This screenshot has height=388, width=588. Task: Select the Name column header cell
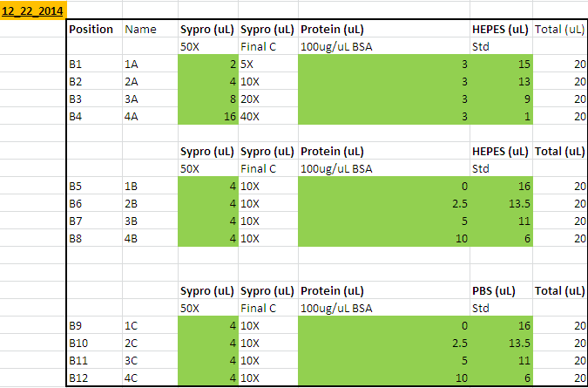[149, 29]
